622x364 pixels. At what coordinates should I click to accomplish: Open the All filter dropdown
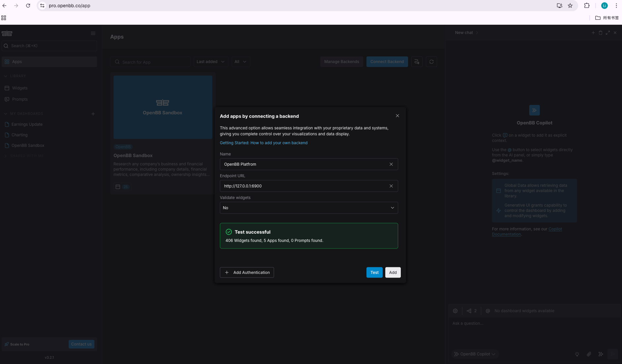point(240,62)
